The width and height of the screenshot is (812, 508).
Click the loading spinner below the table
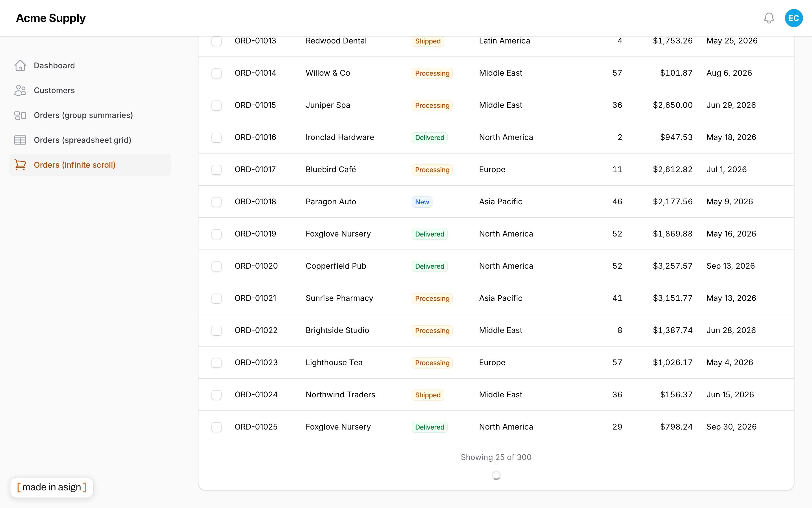tap(496, 475)
